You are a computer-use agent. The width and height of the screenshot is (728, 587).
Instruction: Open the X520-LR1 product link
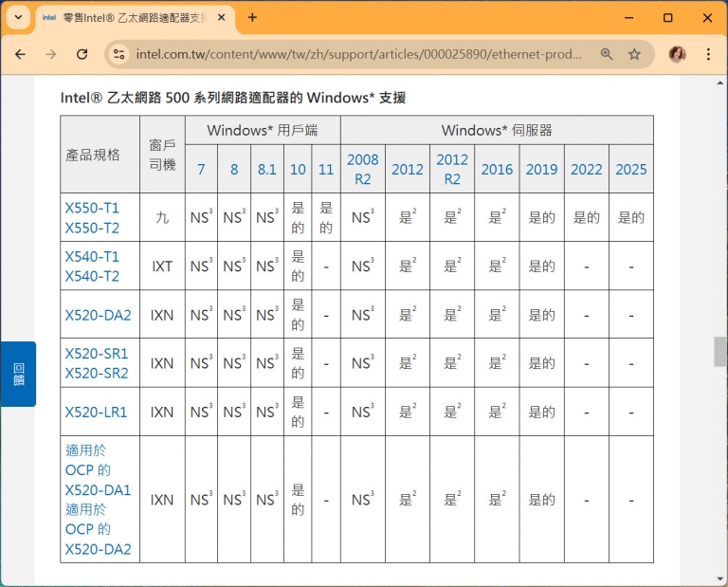coord(96,412)
